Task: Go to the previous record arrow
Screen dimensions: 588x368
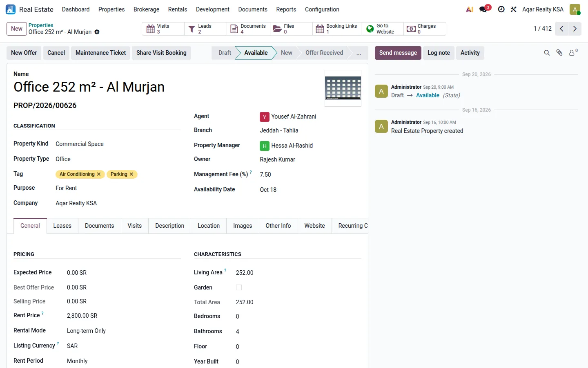Action: (561, 29)
